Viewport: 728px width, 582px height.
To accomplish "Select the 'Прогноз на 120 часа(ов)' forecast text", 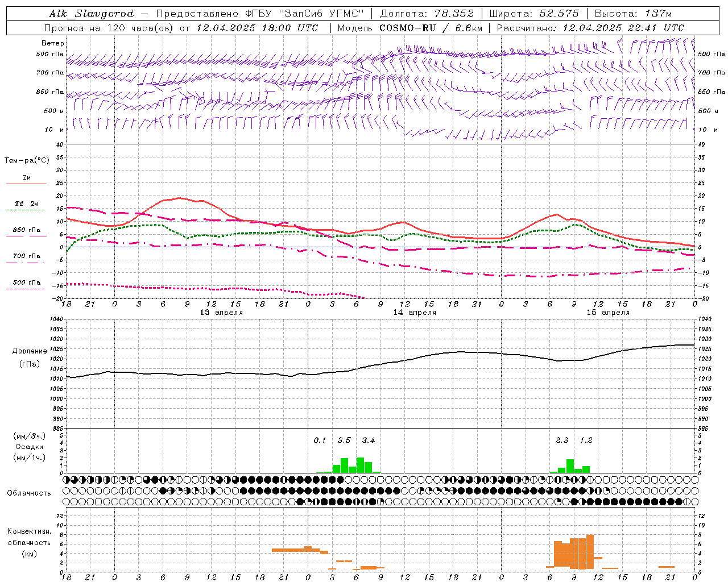I will (110, 28).
